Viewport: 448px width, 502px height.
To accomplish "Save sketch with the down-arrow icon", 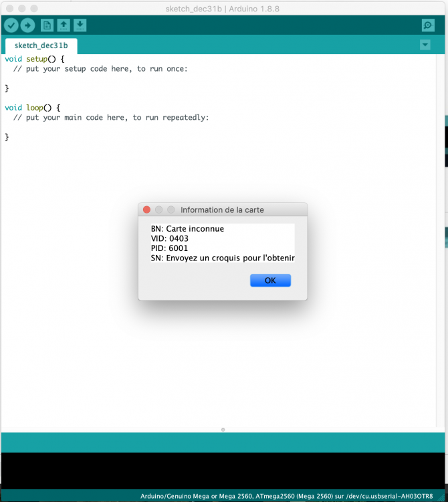I will point(80,25).
